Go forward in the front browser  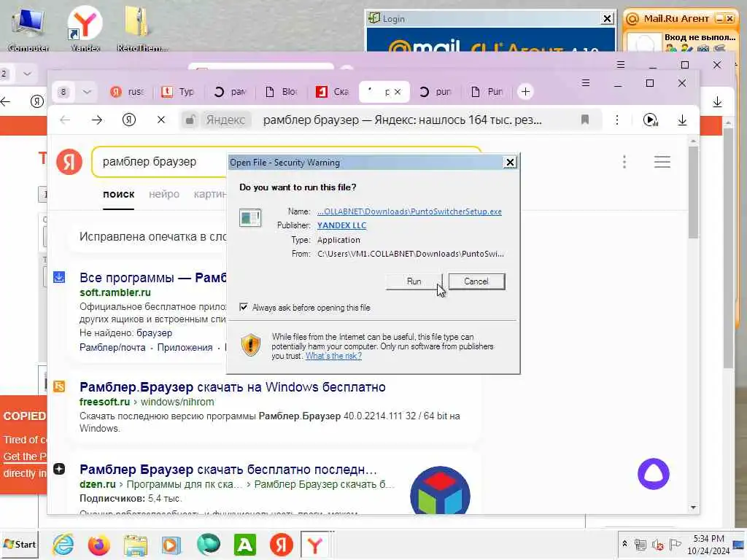97,120
